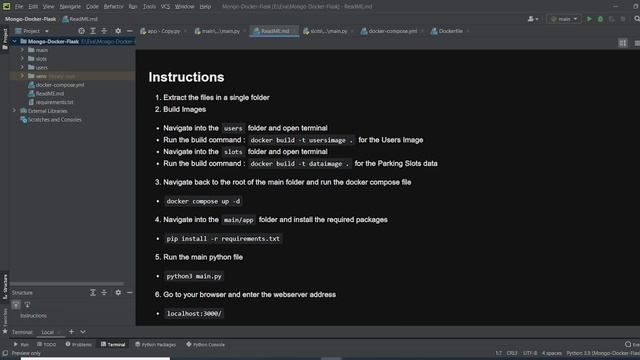Viewport: 640px width, 360px height.
Task: Open the terminal sessions dropdown arrow
Action: 83,332
